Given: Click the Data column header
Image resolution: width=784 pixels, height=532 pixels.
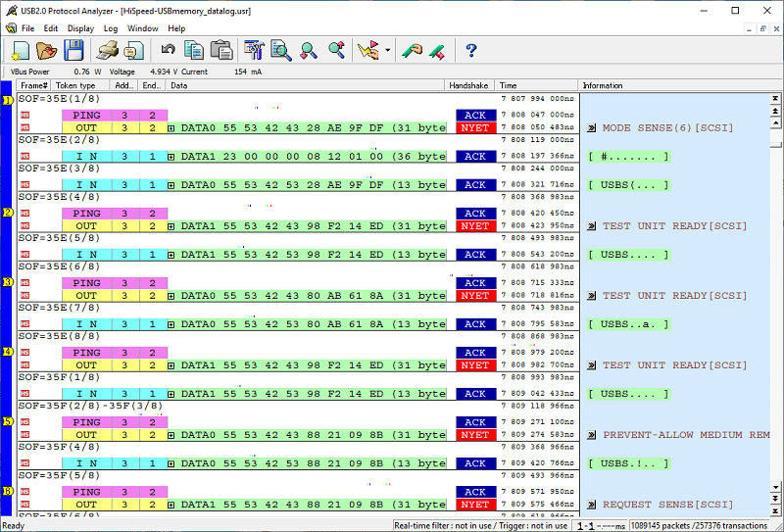Looking at the screenshot, I should (305, 85).
